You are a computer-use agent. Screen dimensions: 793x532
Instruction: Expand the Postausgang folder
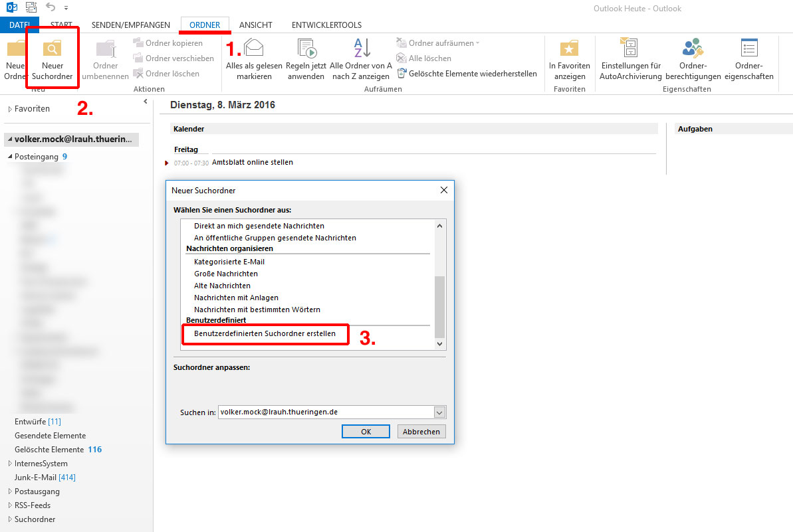tap(10, 491)
